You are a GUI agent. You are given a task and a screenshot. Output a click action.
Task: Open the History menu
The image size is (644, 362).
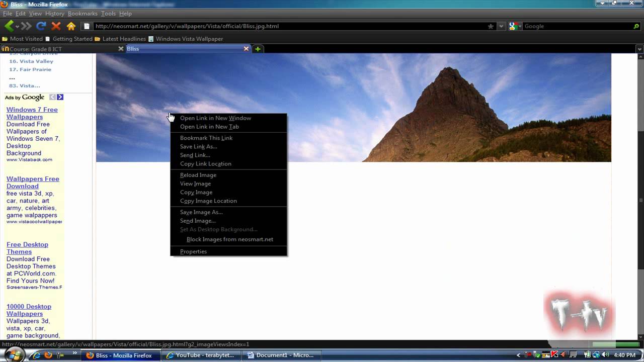tap(54, 14)
